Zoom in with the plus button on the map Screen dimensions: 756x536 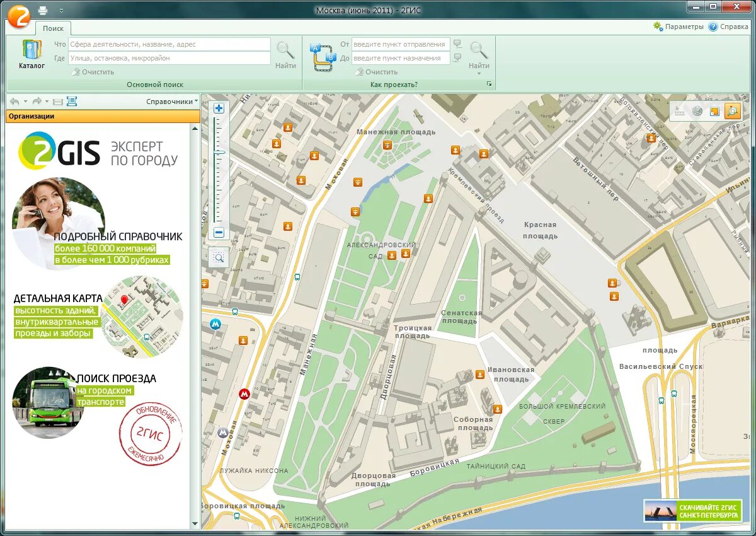point(219,108)
